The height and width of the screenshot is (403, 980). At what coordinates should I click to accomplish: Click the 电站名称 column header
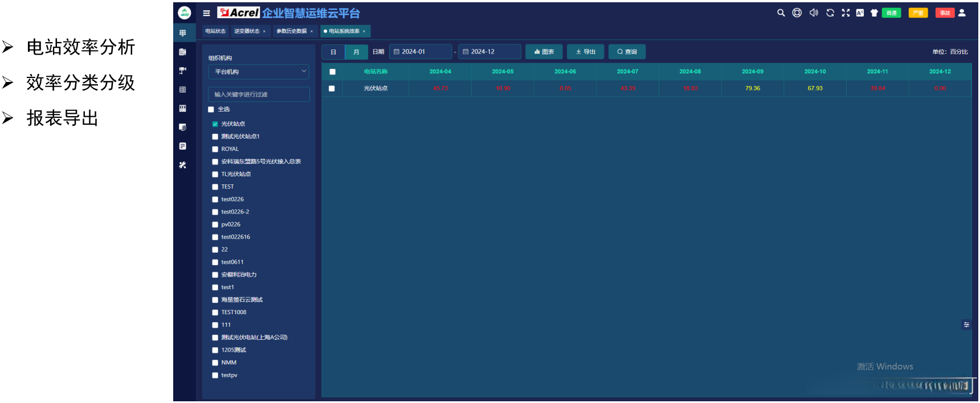coord(375,72)
